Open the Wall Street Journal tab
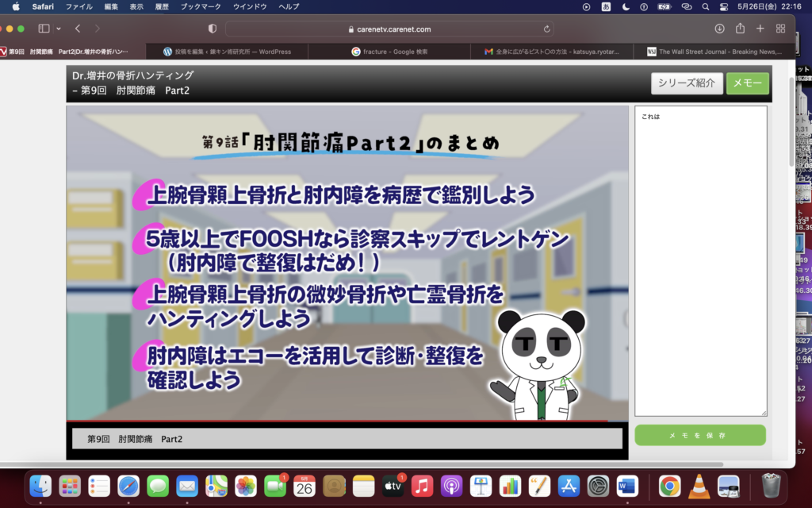 (x=714, y=52)
